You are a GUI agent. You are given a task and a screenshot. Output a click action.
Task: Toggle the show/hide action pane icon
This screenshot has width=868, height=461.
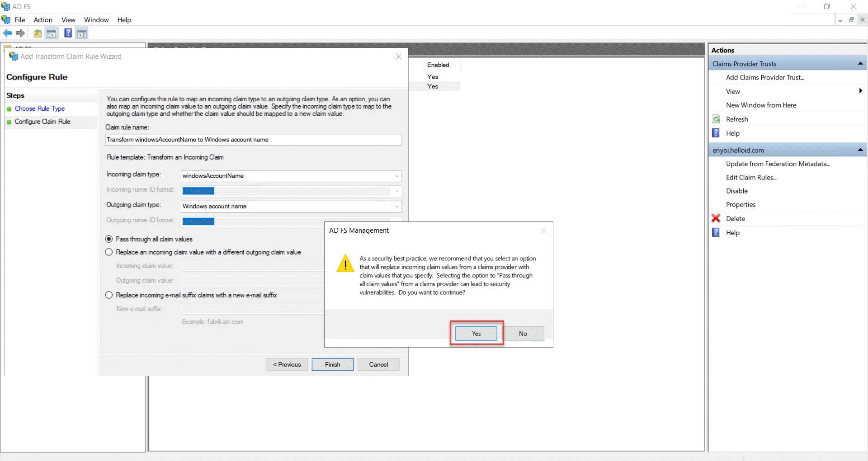pyautogui.click(x=82, y=33)
